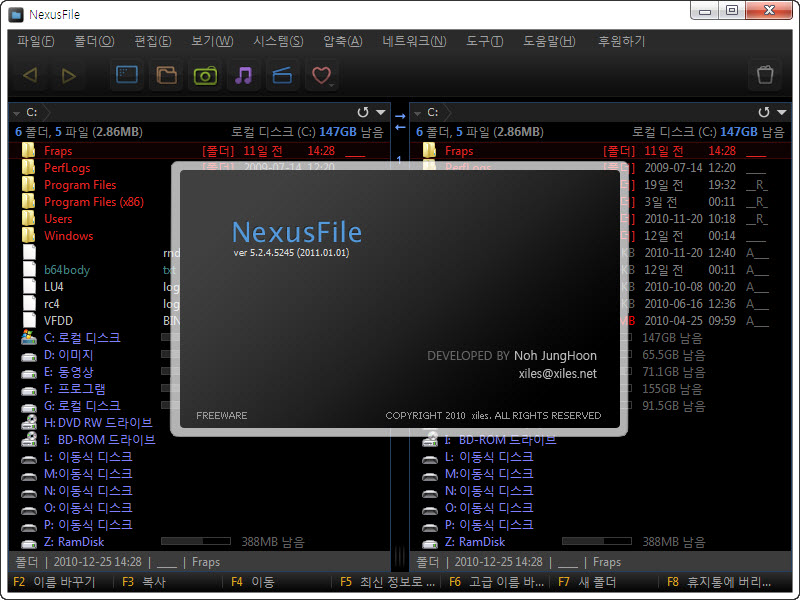The width and height of the screenshot is (800, 600).
Task: Open the 폴더(O) menu
Action: click(x=94, y=41)
